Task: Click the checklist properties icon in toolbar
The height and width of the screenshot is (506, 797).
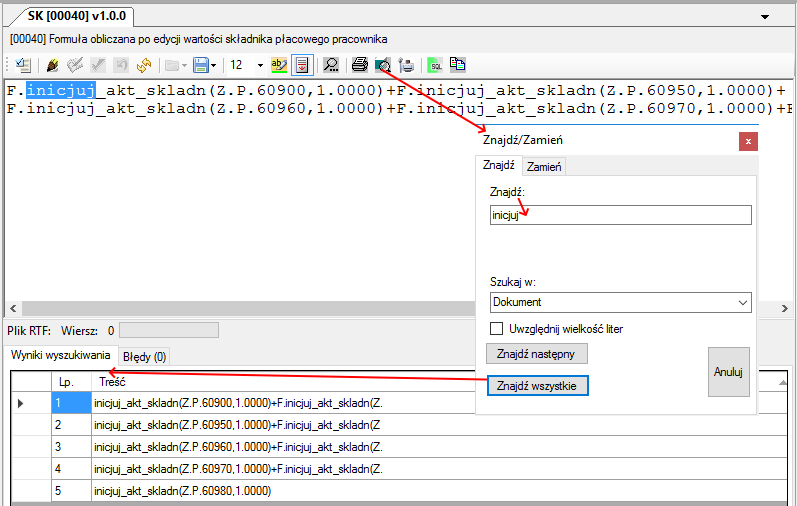Action: 23,65
